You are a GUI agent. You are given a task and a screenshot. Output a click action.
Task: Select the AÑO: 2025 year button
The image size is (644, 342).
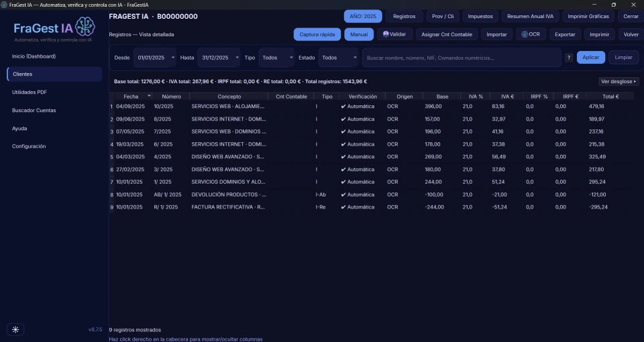(363, 16)
